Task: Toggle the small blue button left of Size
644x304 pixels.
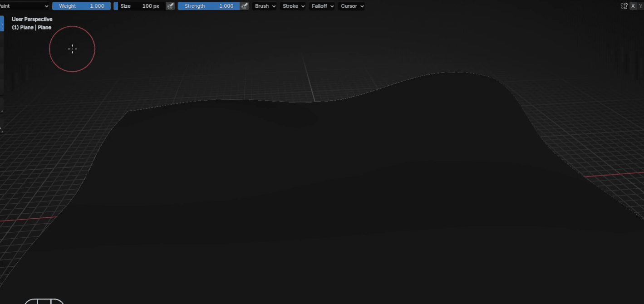Action: click(x=116, y=6)
